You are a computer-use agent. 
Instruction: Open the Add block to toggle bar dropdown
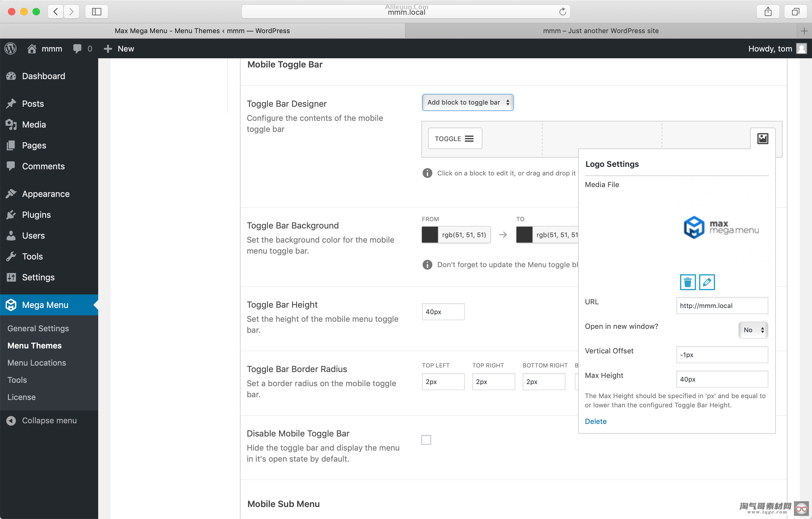468,102
